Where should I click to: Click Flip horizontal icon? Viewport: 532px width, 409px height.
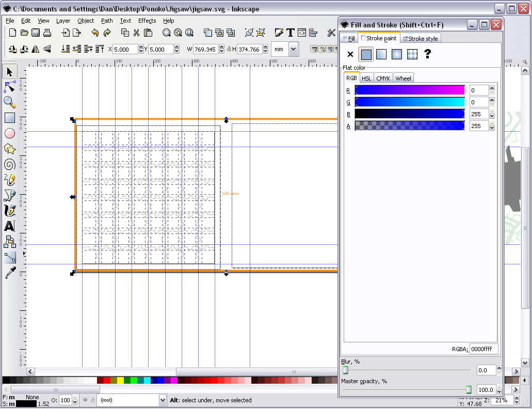pos(35,49)
